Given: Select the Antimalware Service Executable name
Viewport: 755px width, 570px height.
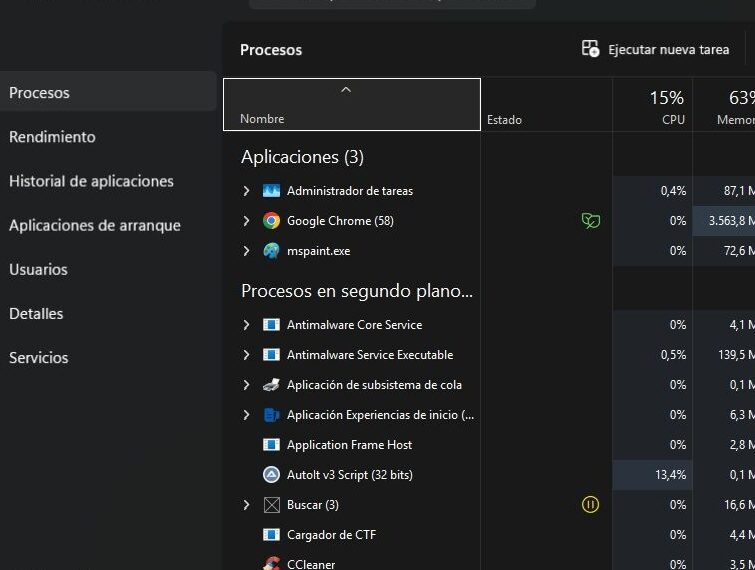Looking at the screenshot, I should click(x=370, y=355).
